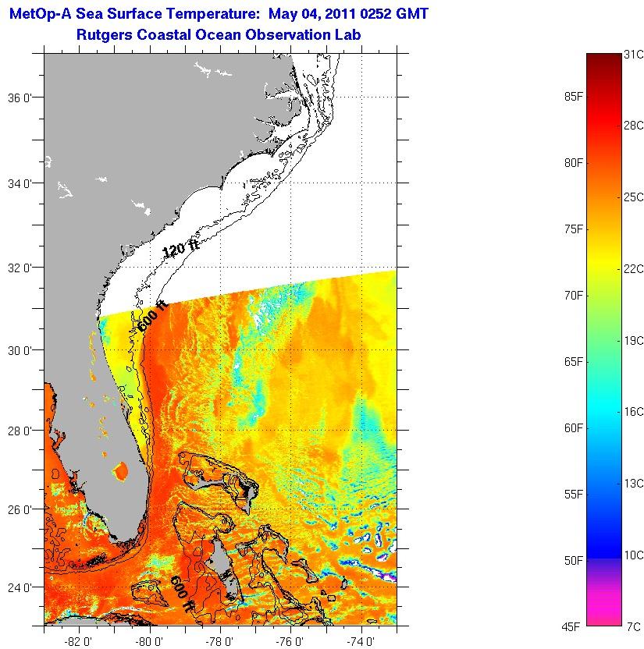Click the 32 0' latitude label

(20, 268)
